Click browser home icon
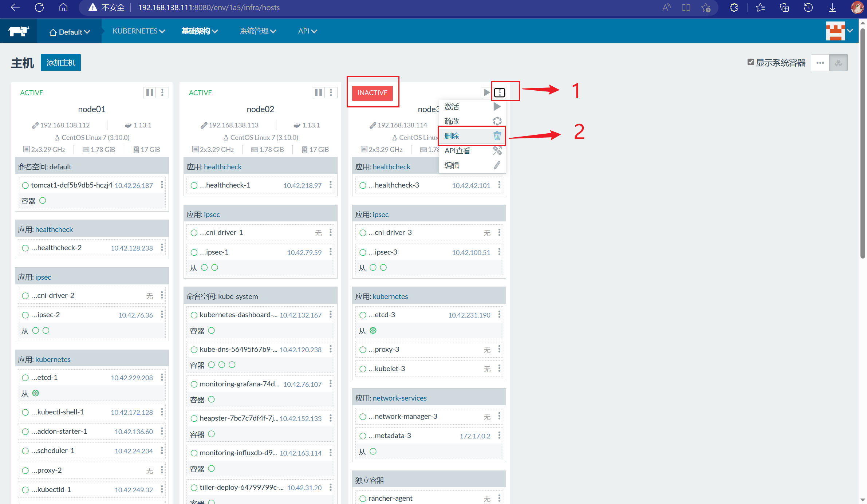 [x=63, y=7]
